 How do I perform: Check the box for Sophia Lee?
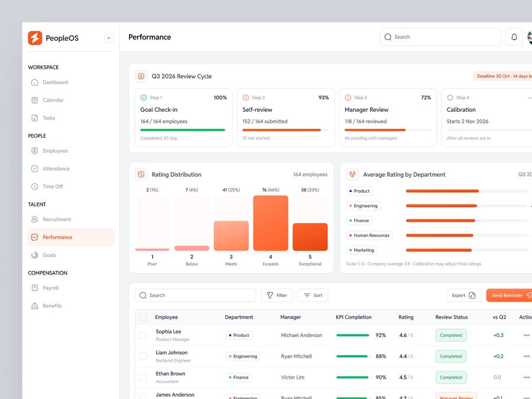click(x=144, y=335)
